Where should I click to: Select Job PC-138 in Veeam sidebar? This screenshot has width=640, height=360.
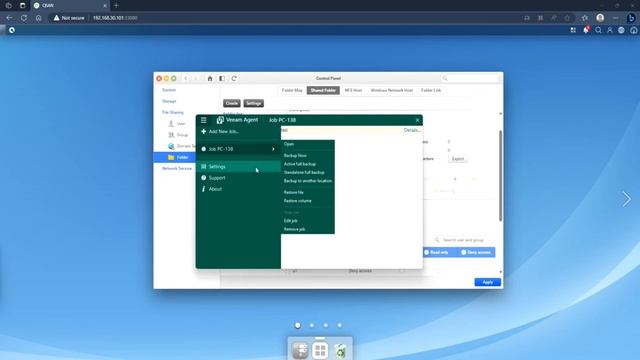click(238, 149)
